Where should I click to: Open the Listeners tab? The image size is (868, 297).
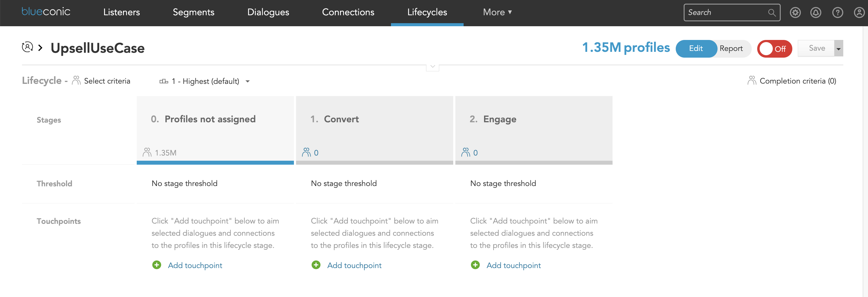122,12
